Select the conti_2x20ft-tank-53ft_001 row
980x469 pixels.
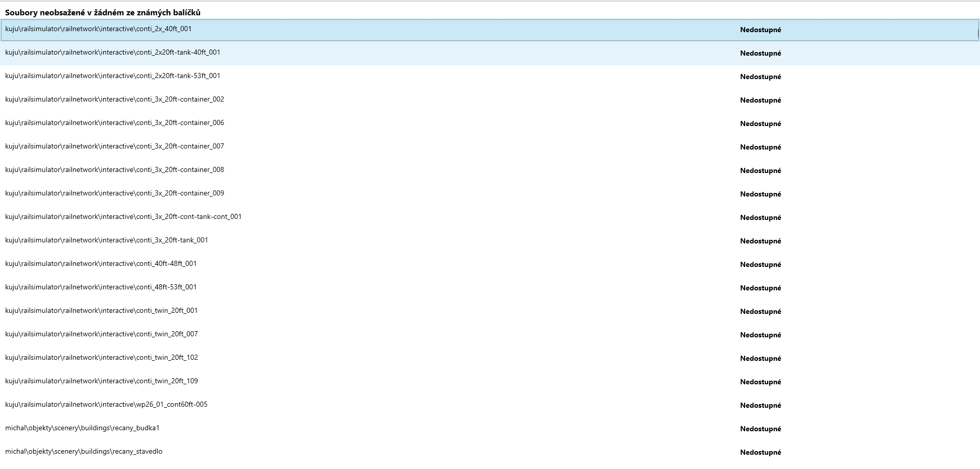click(x=489, y=77)
